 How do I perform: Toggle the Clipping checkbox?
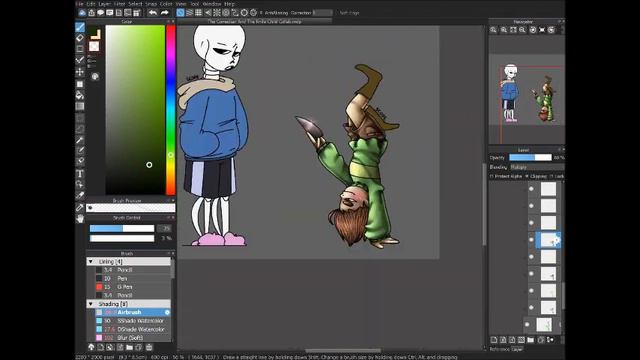pos(527,176)
